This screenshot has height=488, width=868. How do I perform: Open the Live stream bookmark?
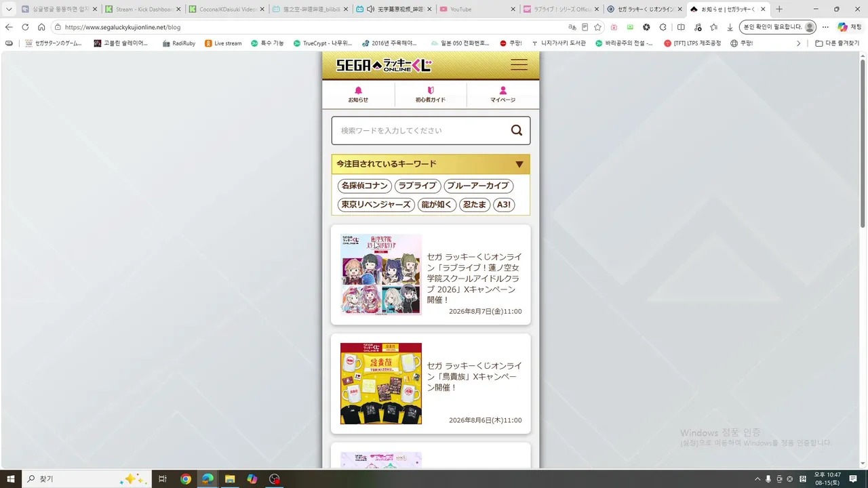tap(222, 43)
